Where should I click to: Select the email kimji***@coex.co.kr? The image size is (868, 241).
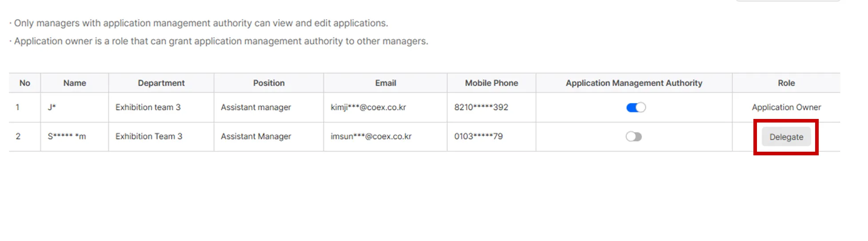click(x=368, y=107)
